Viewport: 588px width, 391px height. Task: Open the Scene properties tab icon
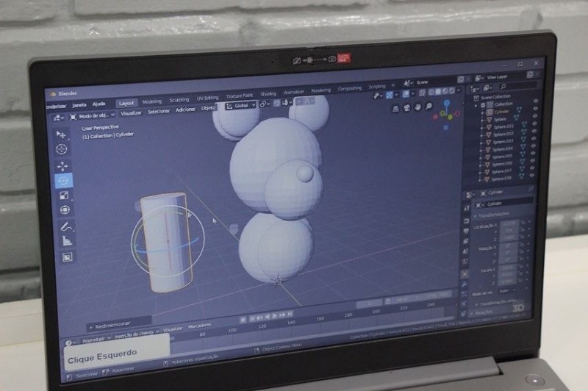click(466, 251)
